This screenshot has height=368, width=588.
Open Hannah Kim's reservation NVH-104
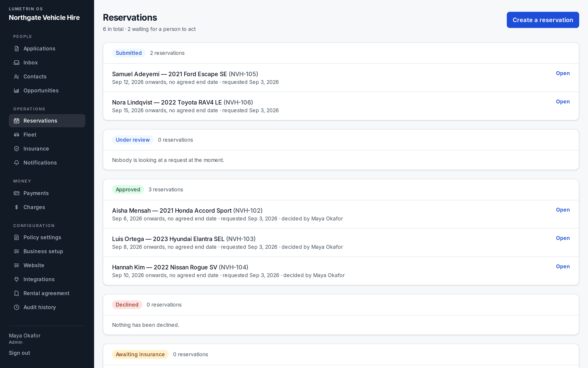(x=563, y=266)
